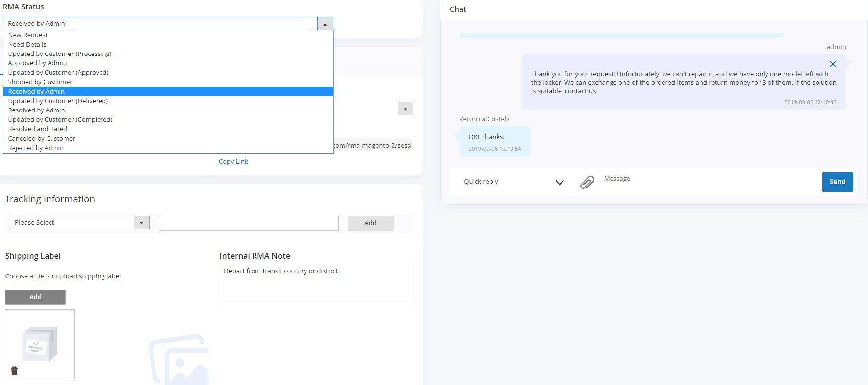868x385 pixels.
Task: Click Veronica Costello's OK! Thanks! message
Action: (495, 141)
